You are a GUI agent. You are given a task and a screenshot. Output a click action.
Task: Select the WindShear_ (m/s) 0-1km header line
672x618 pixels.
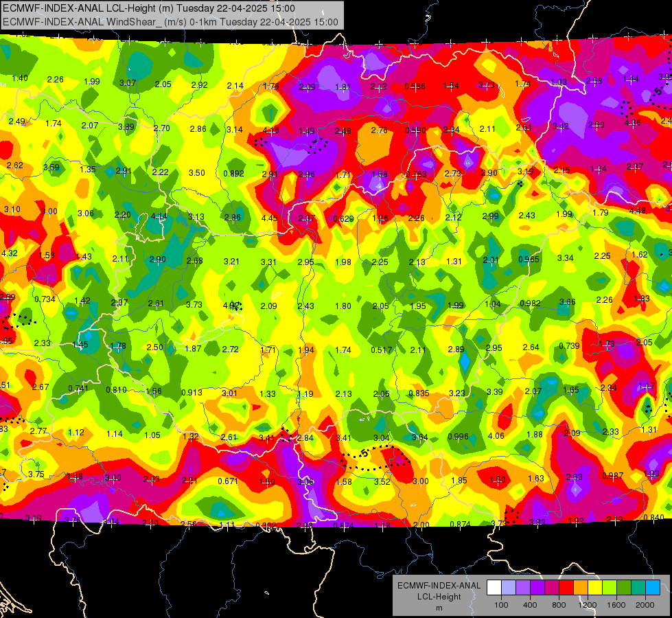[x=170, y=22]
